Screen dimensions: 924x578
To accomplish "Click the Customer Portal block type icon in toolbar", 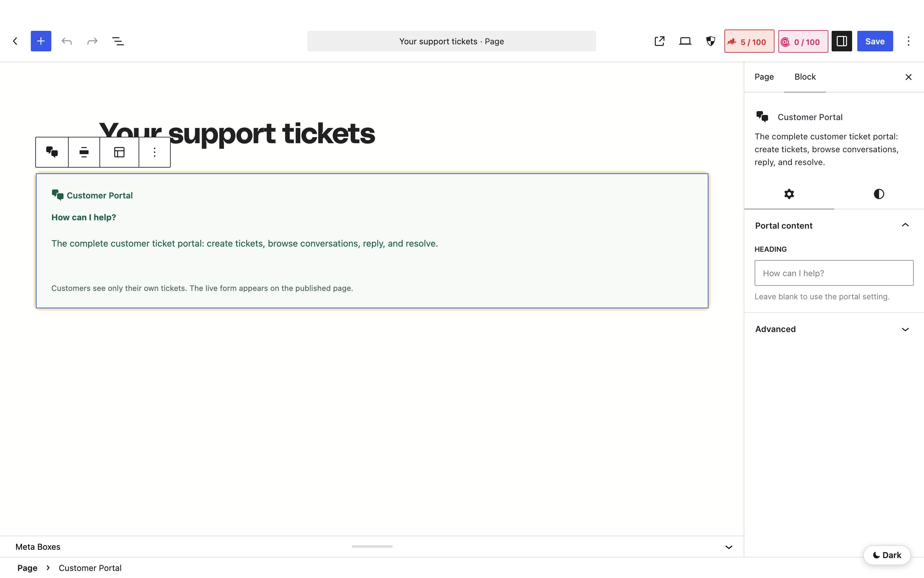I will click(52, 152).
